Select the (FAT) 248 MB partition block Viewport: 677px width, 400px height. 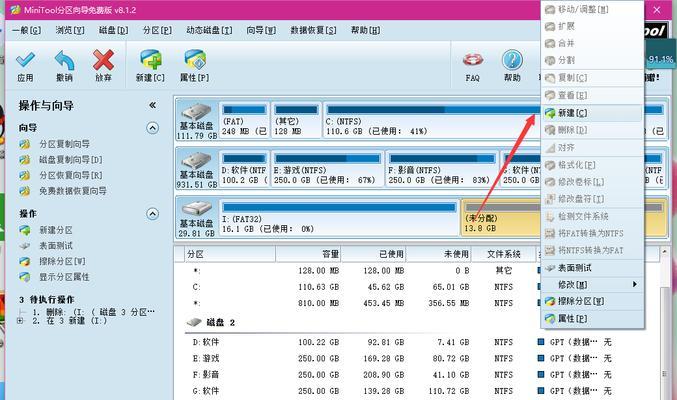tap(244, 121)
